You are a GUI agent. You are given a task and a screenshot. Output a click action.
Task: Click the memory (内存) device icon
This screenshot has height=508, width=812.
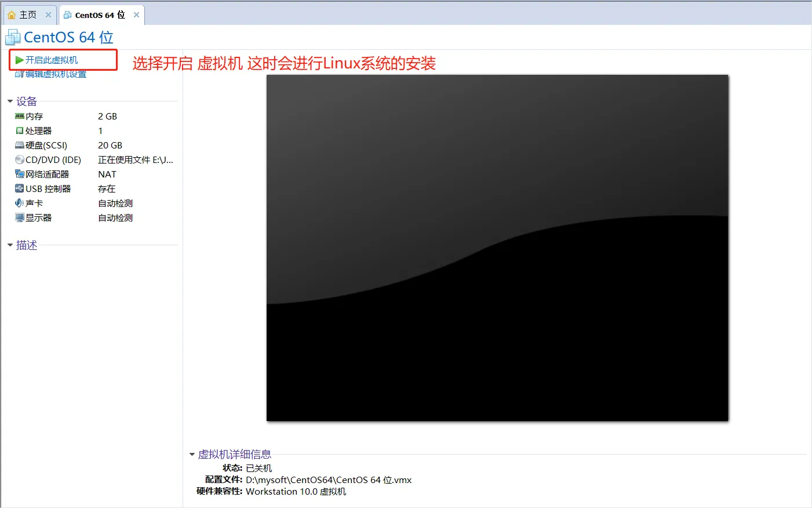coord(20,116)
